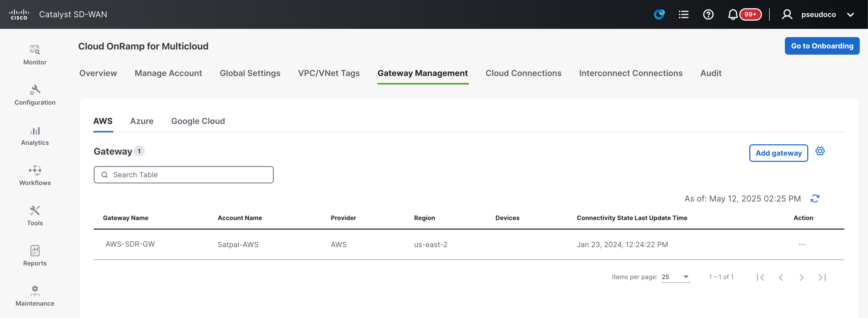Switch to the Overview tab
868x318 pixels.
pyautogui.click(x=98, y=73)
